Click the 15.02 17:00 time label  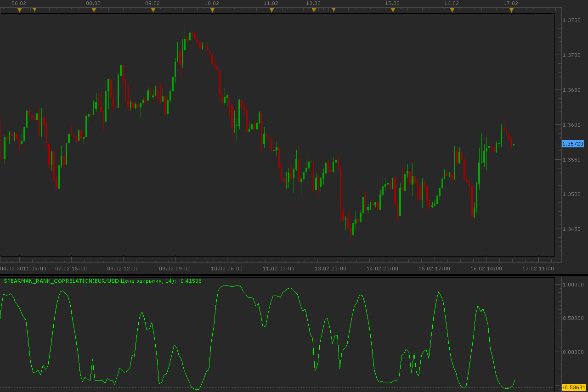point(435,269)
